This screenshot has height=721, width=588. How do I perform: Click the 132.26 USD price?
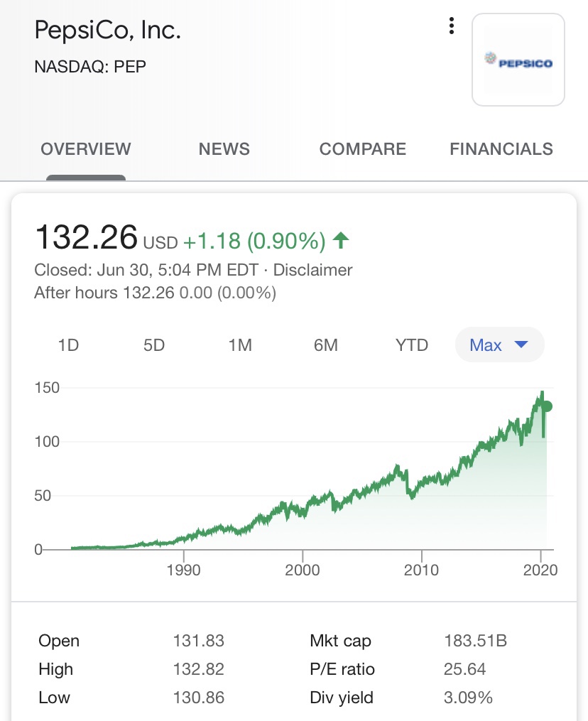[87, 238]
